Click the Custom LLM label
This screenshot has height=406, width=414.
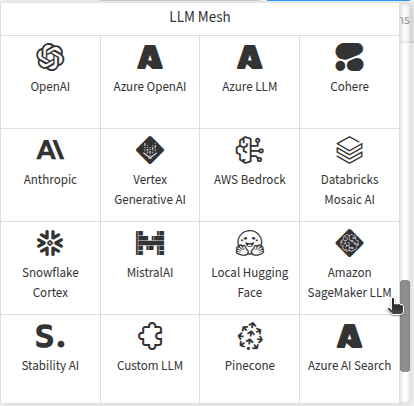[x=150, y=366]
